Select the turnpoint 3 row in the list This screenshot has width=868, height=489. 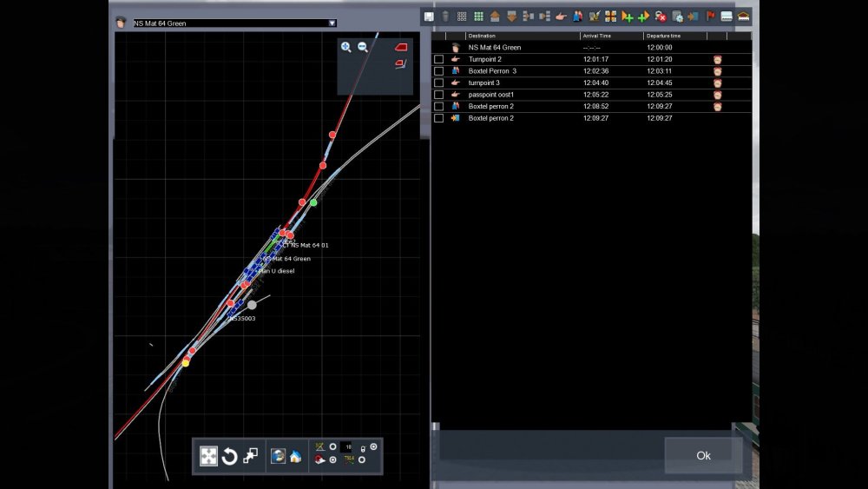click(521, 83)
